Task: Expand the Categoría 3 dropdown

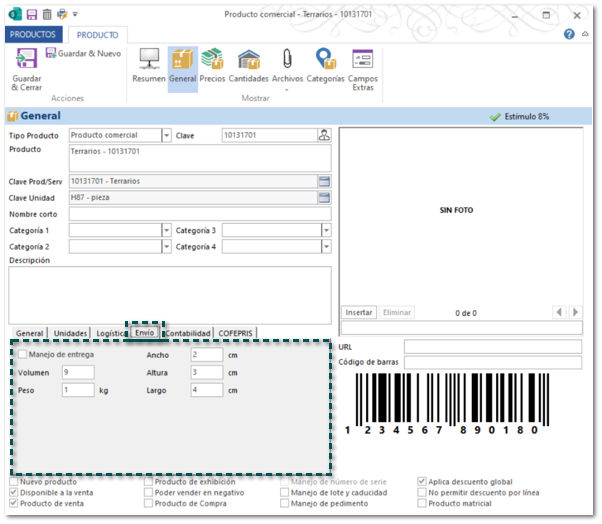Action: point(326,230)
